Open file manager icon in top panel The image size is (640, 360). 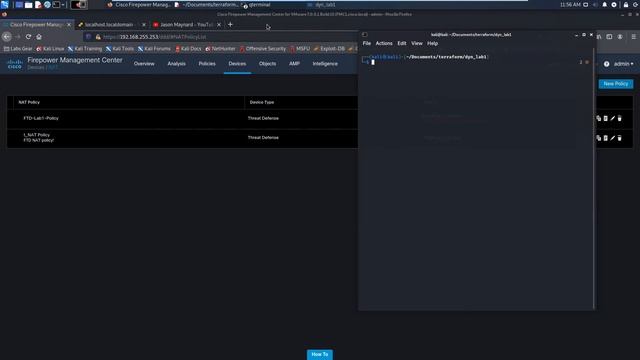[29, 5]
